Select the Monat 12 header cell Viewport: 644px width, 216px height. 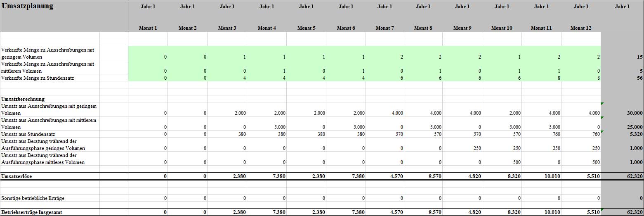[x=581, y=28]
